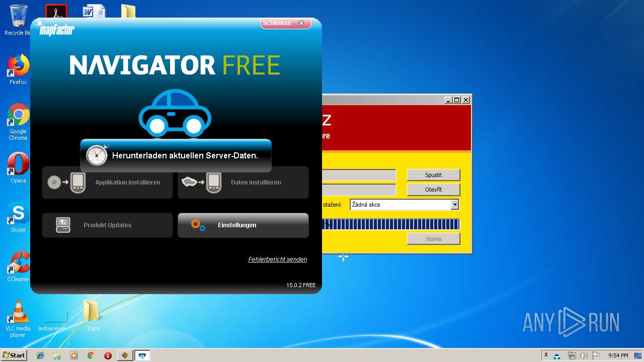The width and height of the screenshot is (644, 362).
Task: Click the volume tray icon
Action: point(584,355)
